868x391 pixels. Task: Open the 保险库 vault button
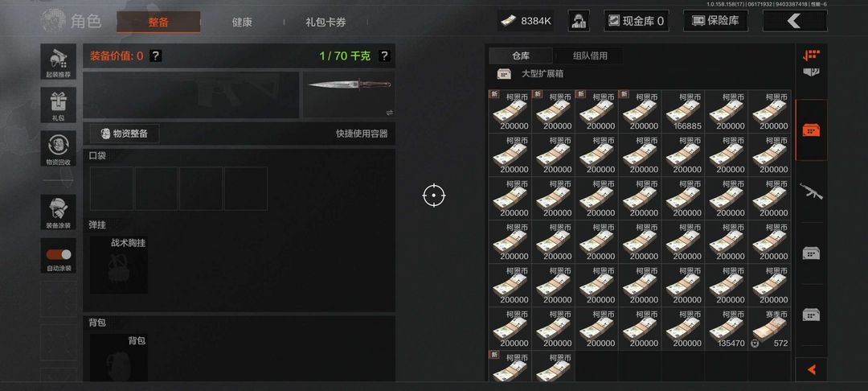click(715, 21)
